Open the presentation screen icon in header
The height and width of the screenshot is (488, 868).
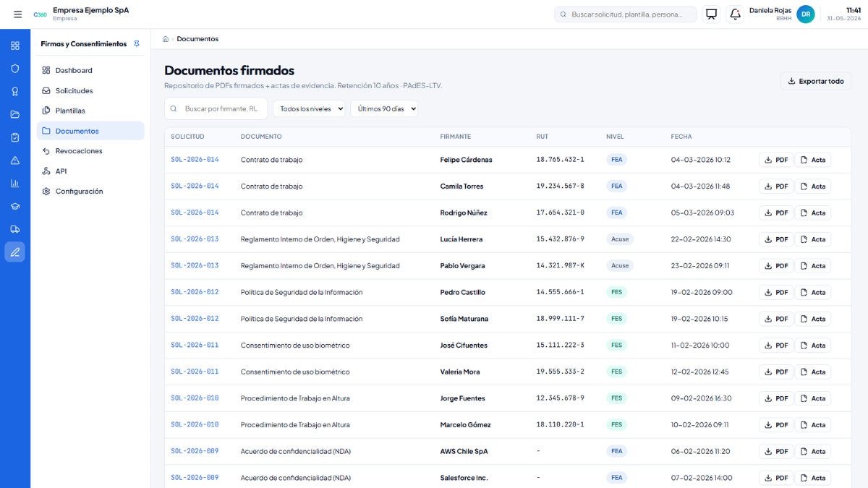712,14
